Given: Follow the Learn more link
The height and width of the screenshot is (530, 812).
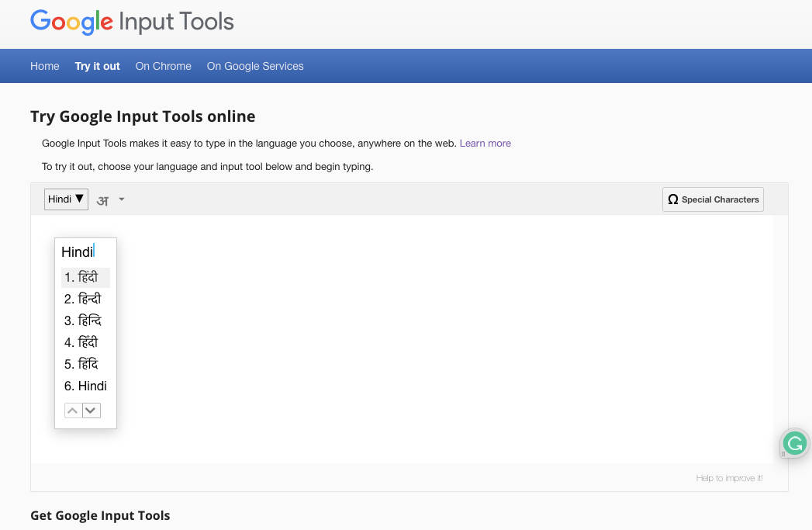Looking at the screenshot, I should [x=485, y=144].
